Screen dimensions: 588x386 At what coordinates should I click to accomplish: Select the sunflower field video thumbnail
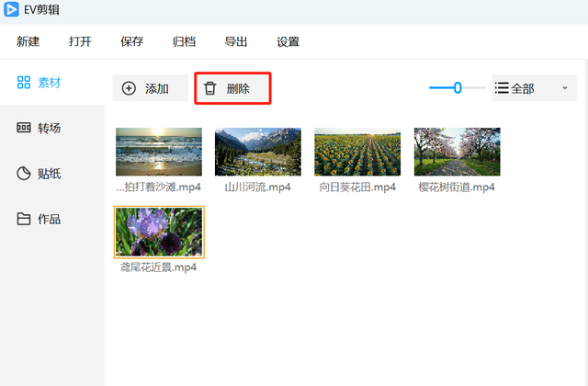click(357, 152)
